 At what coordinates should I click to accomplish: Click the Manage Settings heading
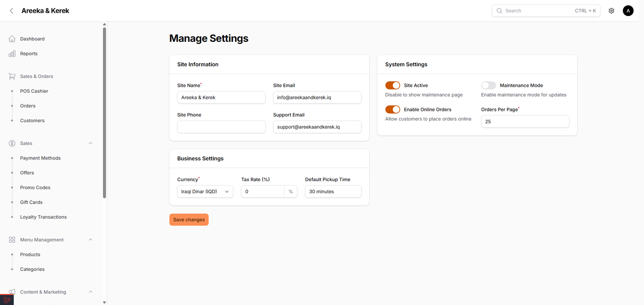[209, 38]
